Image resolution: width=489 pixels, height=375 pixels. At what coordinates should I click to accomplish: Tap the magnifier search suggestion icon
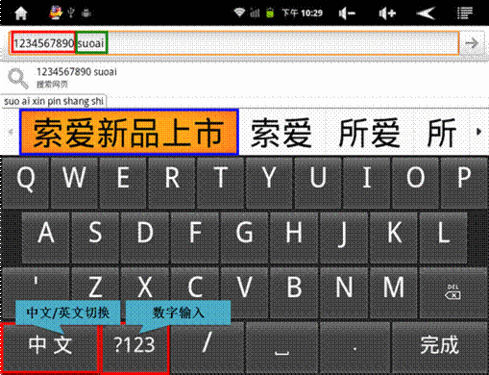pos(18,78)
